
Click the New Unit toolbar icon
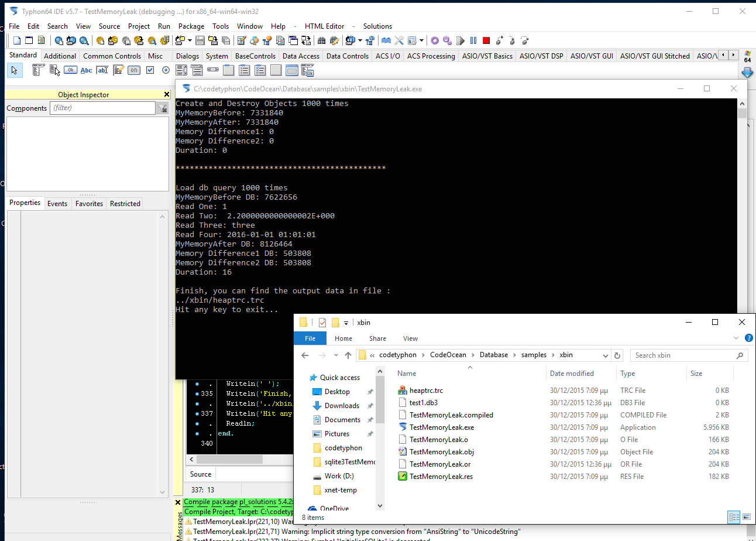click(x=17, y=40)
